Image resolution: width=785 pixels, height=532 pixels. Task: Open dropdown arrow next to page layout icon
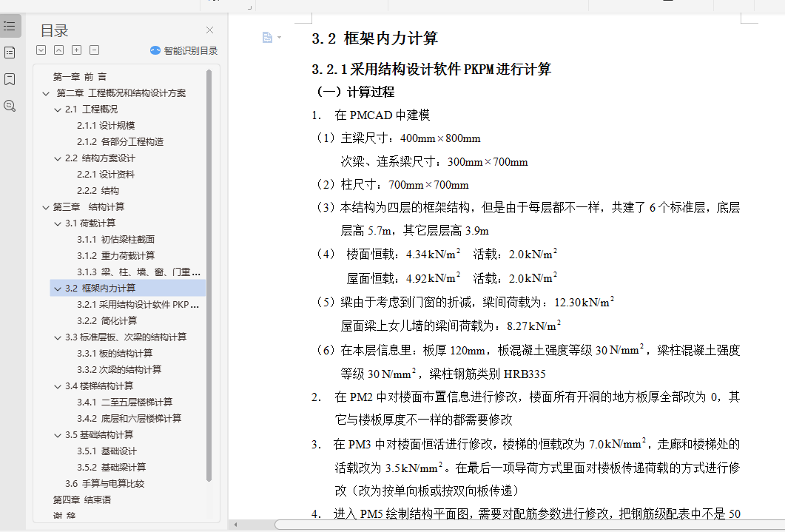tap(280, 38)
